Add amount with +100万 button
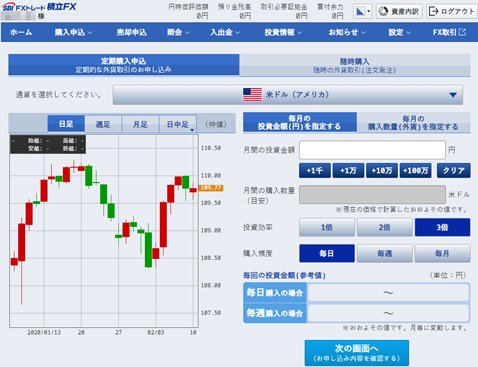Screen dimensions: 478x367 [x=415, y=170]
